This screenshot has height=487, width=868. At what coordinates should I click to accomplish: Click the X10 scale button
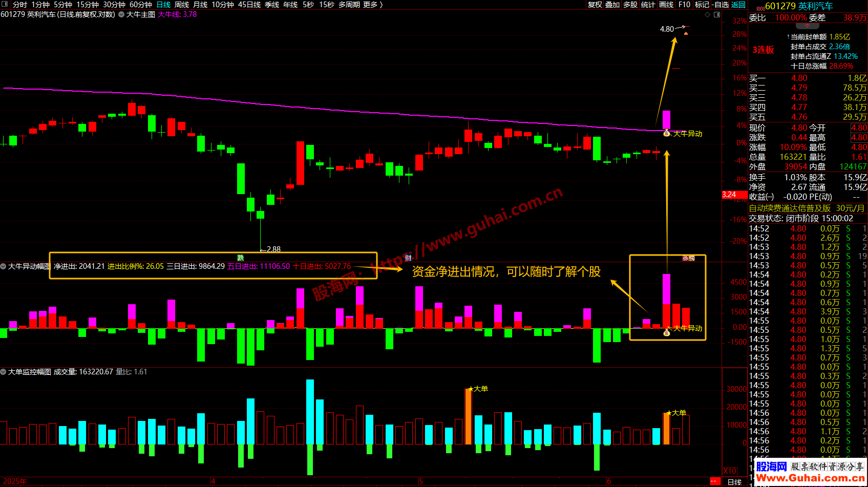730,471
